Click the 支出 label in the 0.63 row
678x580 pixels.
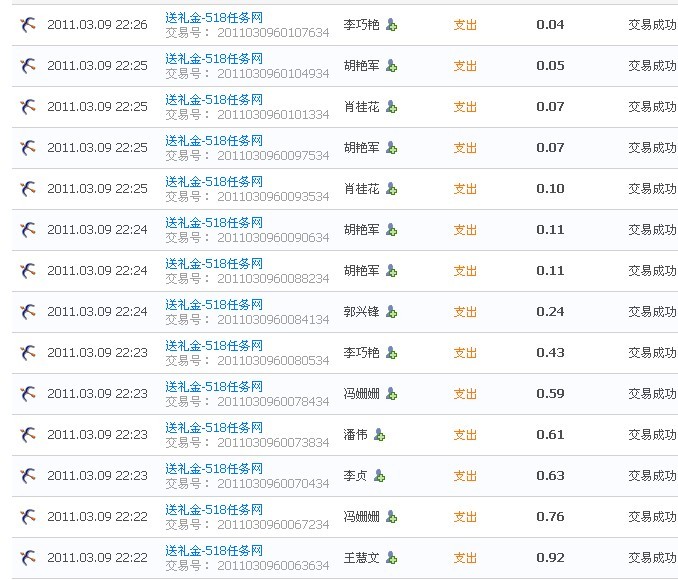(465, 476)
